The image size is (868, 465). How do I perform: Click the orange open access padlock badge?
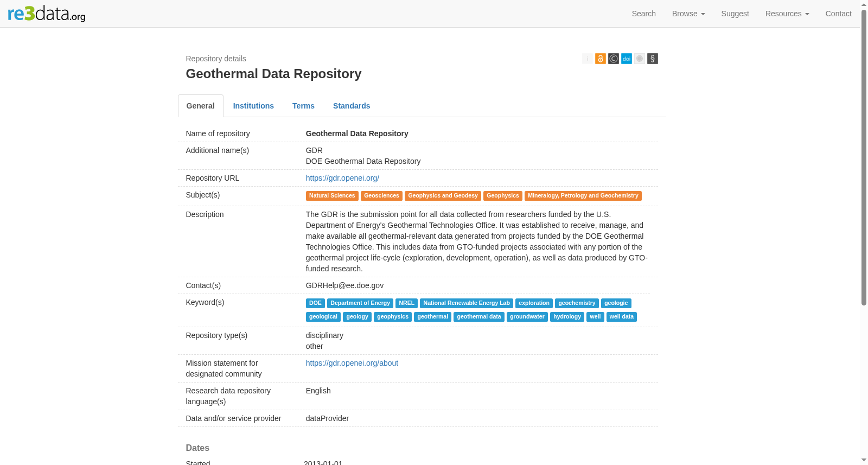click(601, 59)
